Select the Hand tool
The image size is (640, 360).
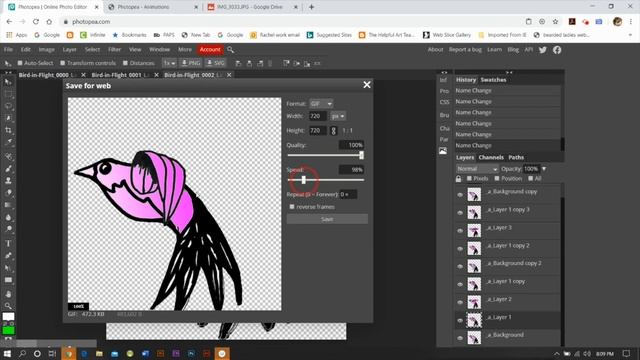(x=8, y=294)
